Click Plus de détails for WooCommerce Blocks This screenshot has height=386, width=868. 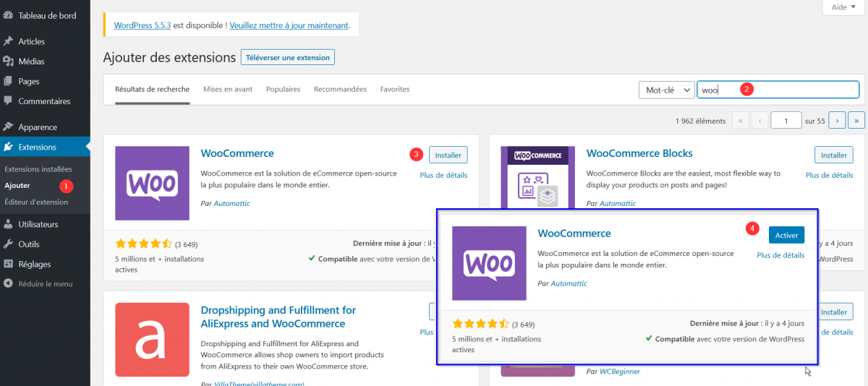pos(829,175)
